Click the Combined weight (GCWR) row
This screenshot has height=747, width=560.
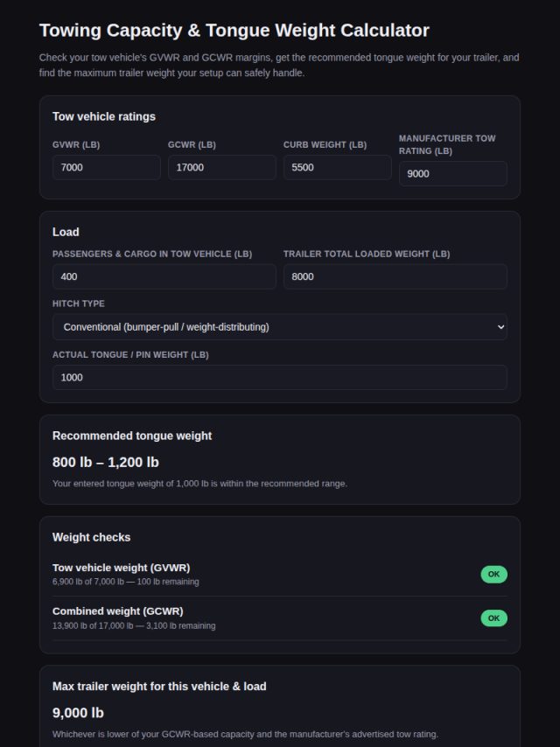[x=280, y=618]
